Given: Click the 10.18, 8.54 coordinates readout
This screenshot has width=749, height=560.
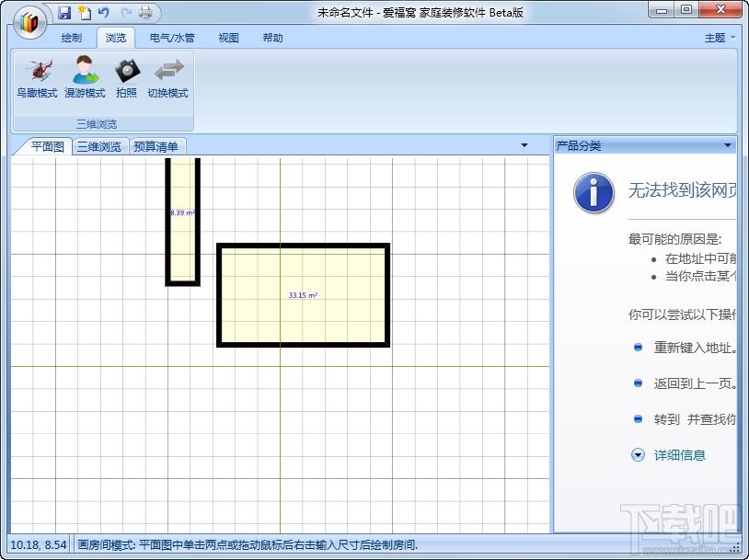Looking at the screenshot, I should click(x=39, y=544).
